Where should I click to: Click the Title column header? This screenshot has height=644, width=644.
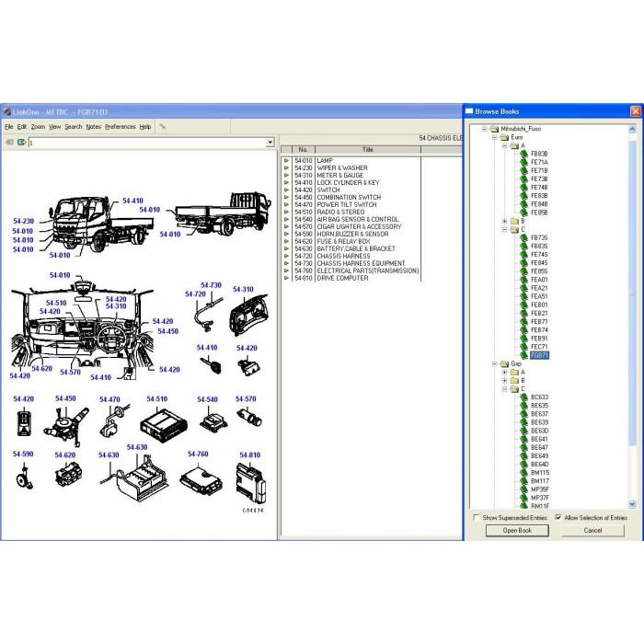pyautogui.click(x=368, y=149)
